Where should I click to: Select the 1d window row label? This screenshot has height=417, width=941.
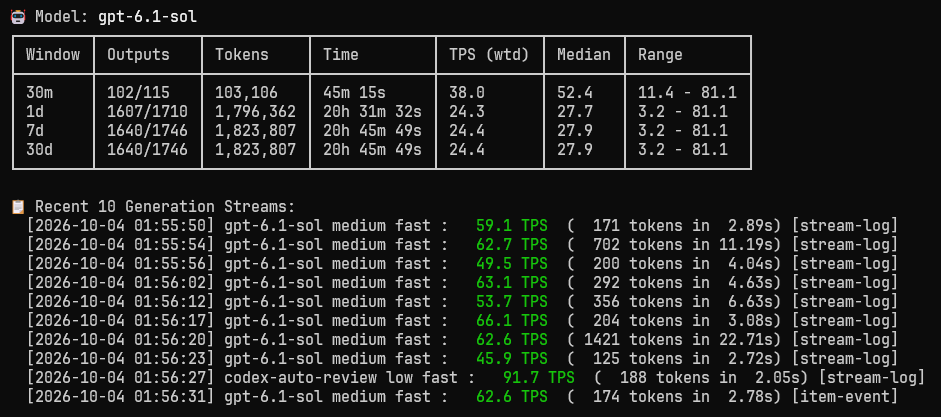[x=35, y=112]
